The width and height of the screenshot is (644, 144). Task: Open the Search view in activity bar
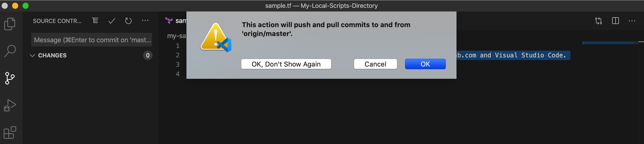point(10,51)
